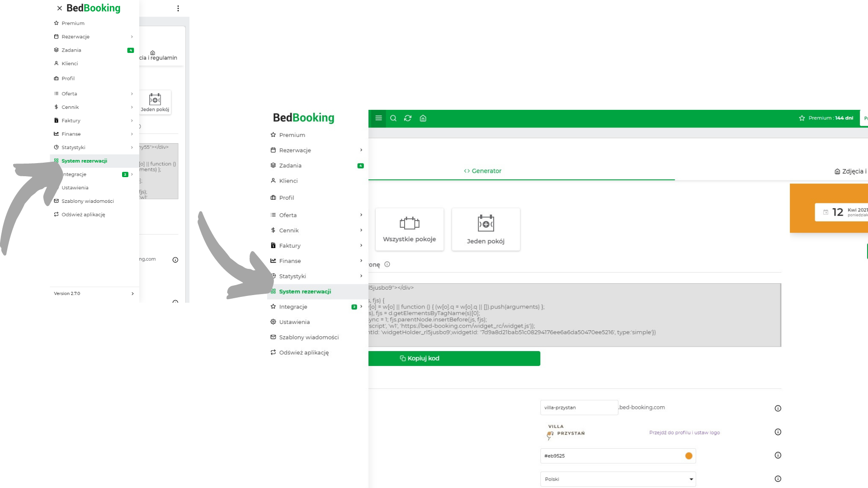Viewport: 868px width, 488px height.
Task: Expand Cennik chevron in small sidebar
Action: (x=132, y=107)
